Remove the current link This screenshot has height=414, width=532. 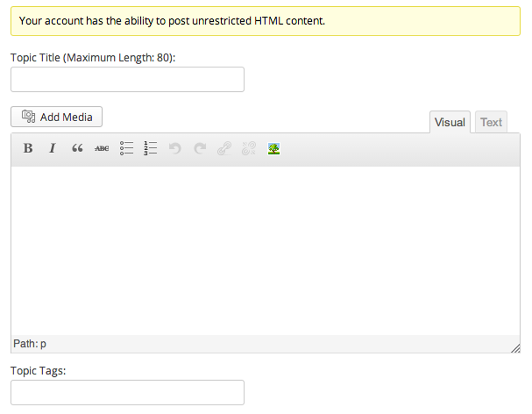pyautogui.click(x=248, y=148)
